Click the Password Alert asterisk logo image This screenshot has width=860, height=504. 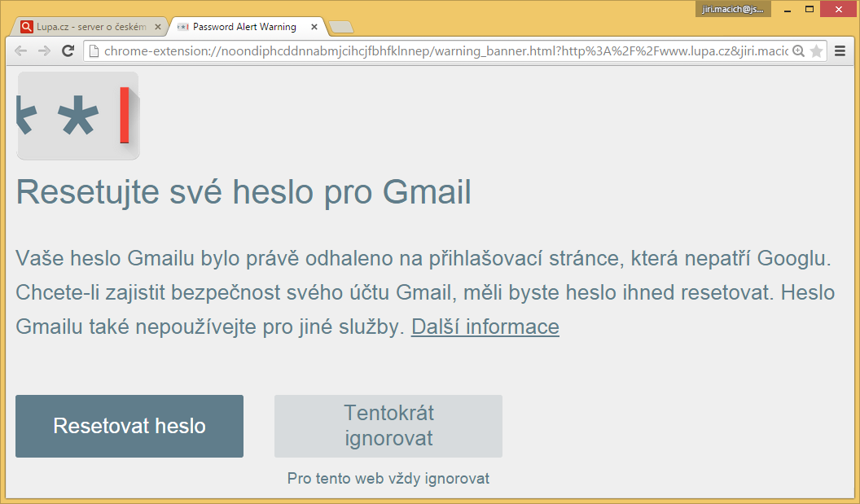coord(77,115)
